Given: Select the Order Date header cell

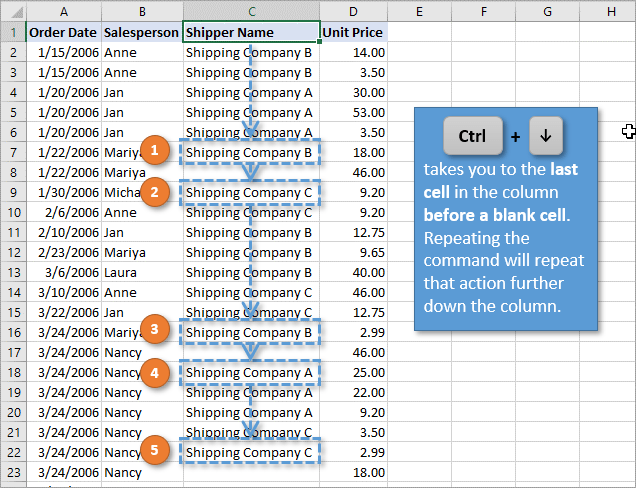Looking at the screenshot, I should pyautogui.click(x=63, y=32).
